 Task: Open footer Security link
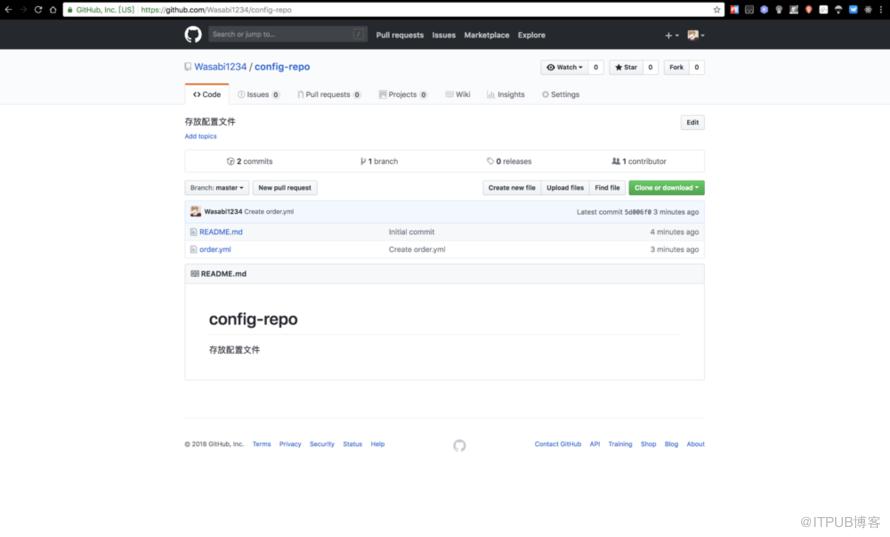(322, 444)
